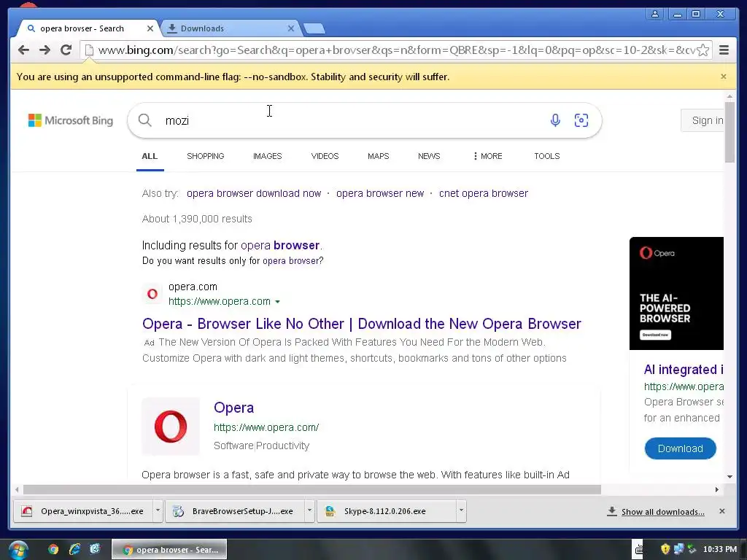Click the Chrome user profile icon
This screenshot has width=747, height=560.
pos(655,14)
